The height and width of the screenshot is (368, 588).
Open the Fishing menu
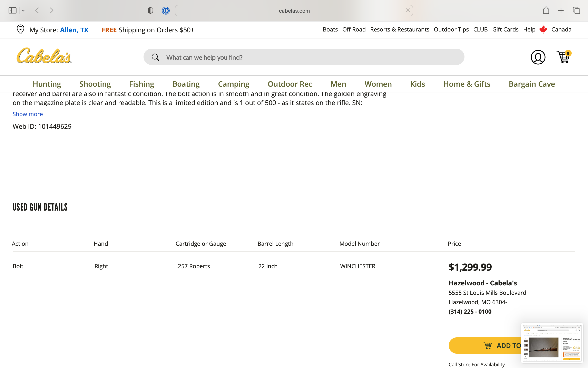click(141, 84)
